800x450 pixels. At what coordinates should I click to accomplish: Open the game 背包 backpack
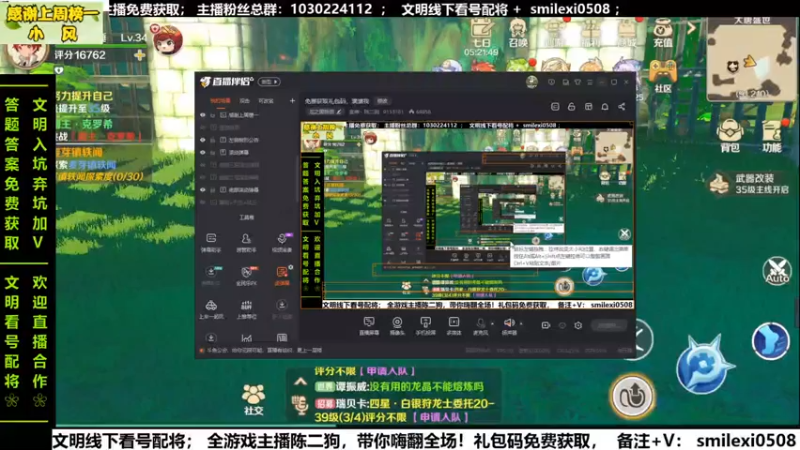pyautogui.click(x=730, y=136)
